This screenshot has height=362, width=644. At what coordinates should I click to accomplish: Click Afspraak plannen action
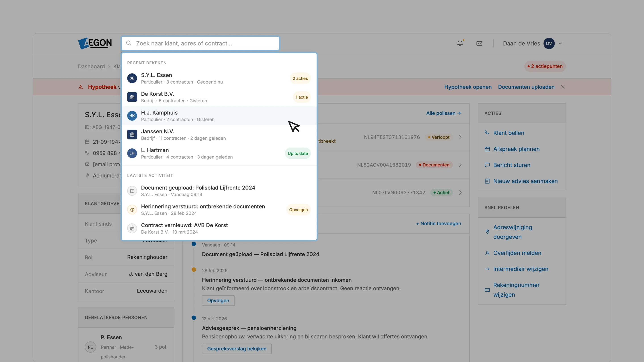[x=517, y=149]
